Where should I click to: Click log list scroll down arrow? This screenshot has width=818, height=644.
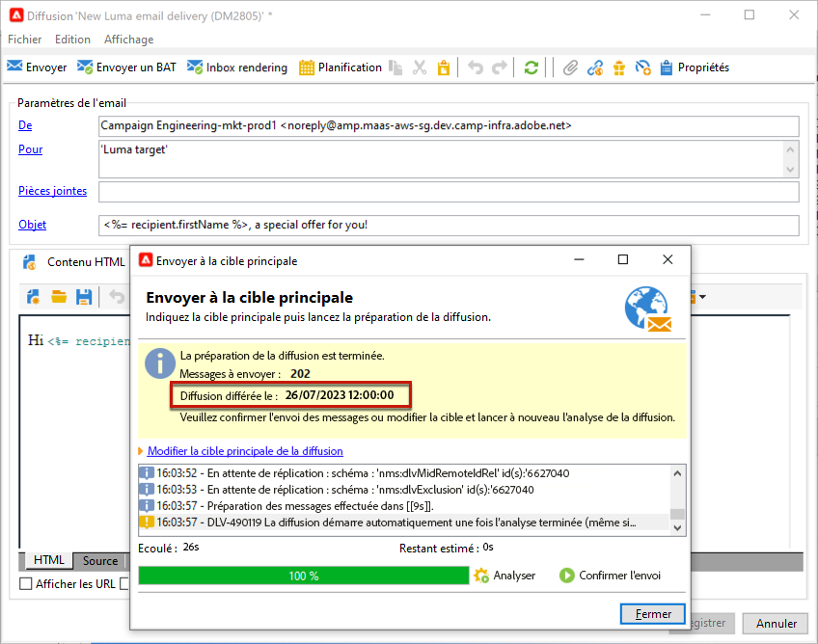pos(677,527)
